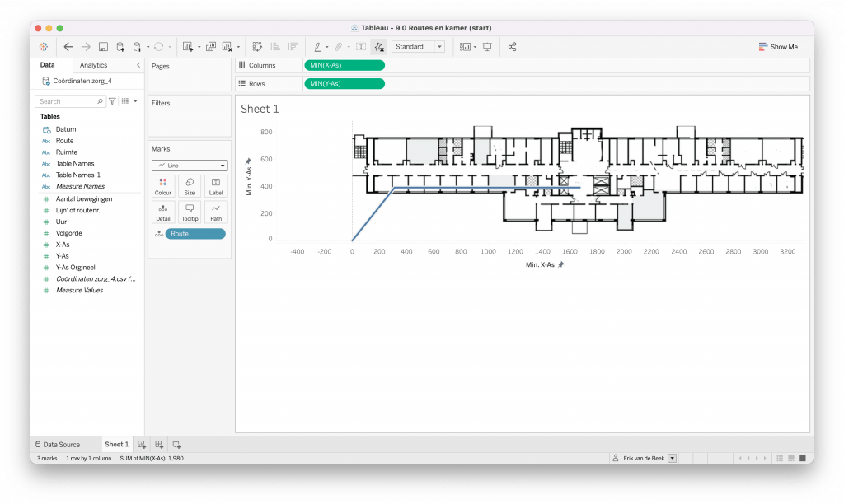Click the Swap rows and columns icon
The width and height of the screenshot is (844, 504).
tap(257, 47)
